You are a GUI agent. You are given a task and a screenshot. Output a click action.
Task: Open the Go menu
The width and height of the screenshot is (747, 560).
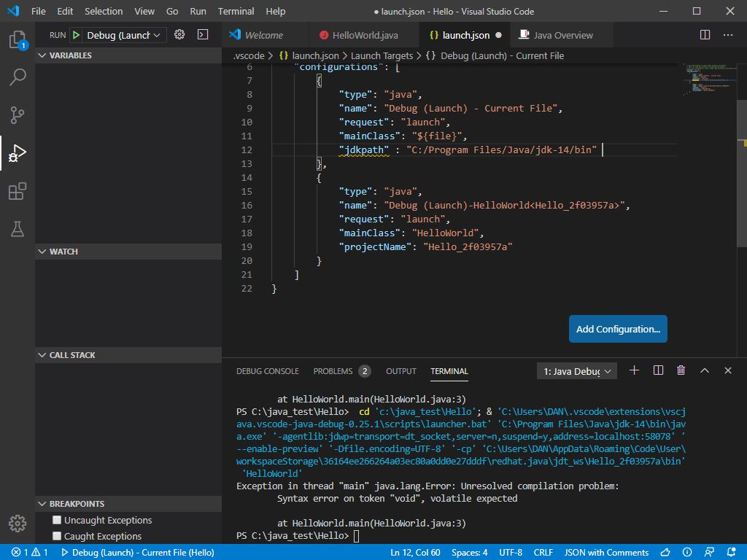pyautogui.click(x=172, y=11)
